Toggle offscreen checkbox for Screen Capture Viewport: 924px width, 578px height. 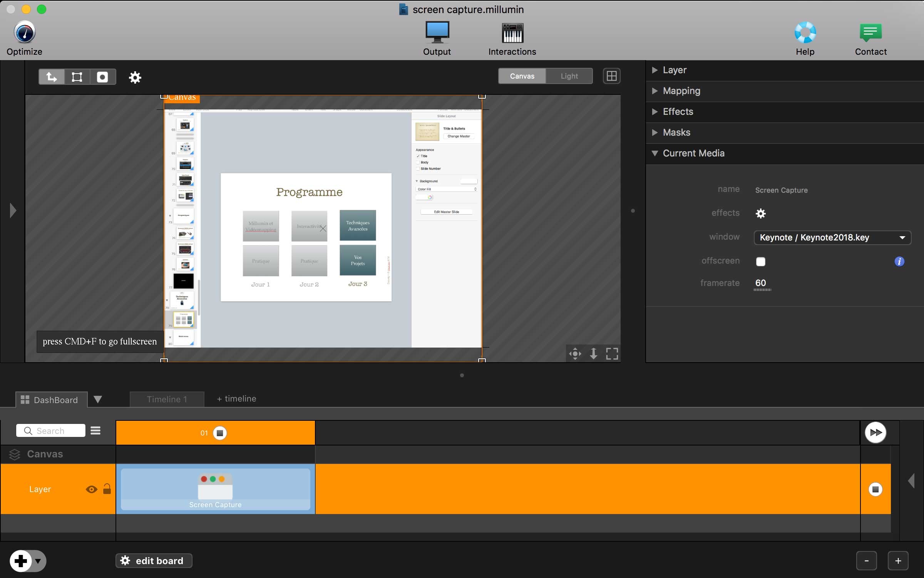(761, 260)
